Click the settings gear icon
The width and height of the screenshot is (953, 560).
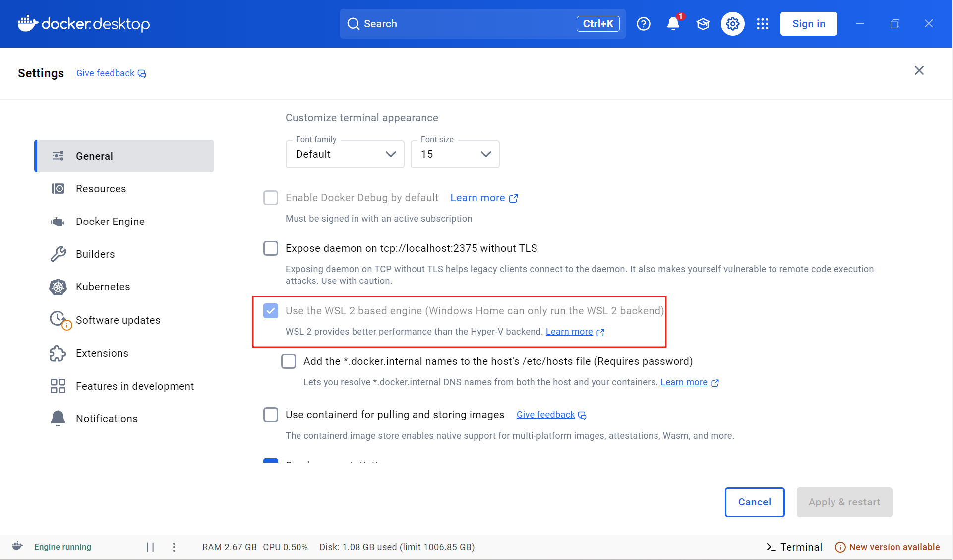732,24
